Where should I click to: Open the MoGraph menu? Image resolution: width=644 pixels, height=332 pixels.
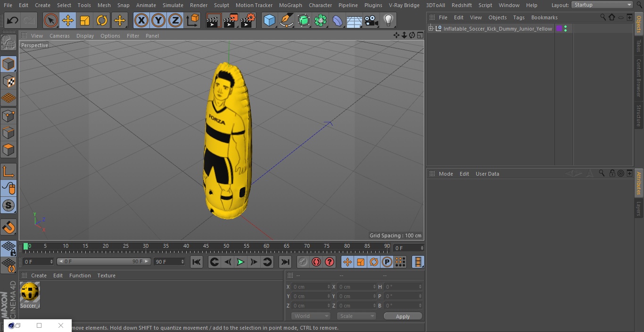[290, 5]
